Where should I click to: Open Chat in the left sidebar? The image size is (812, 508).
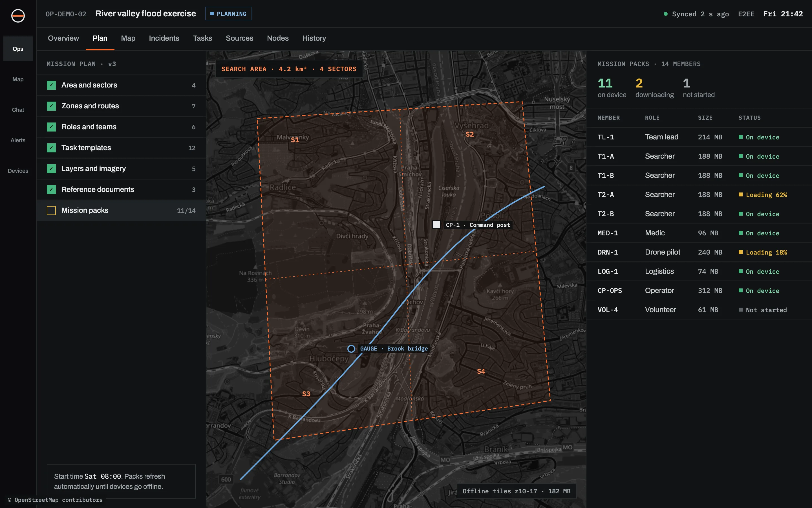(x=18, y=110)
